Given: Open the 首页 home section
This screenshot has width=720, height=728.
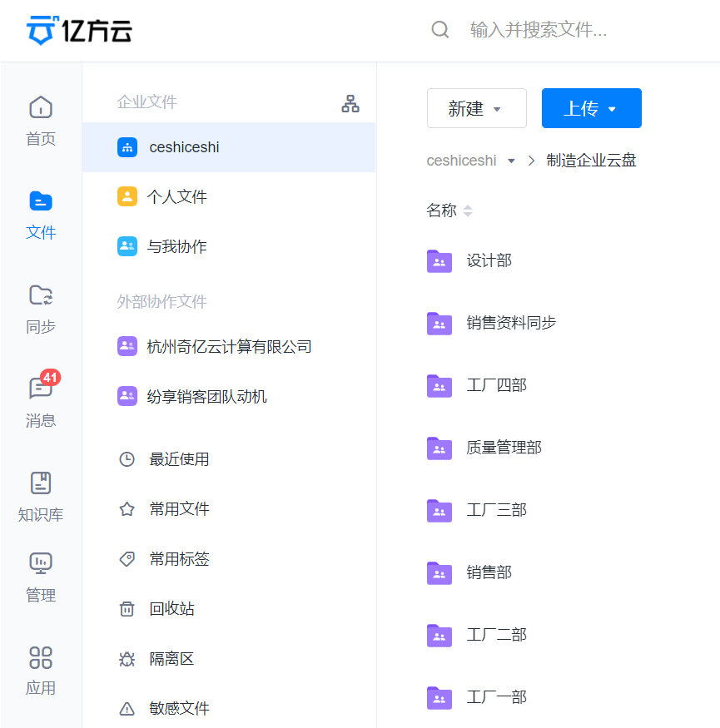Looking at the screenshot, I should point(40,121).
